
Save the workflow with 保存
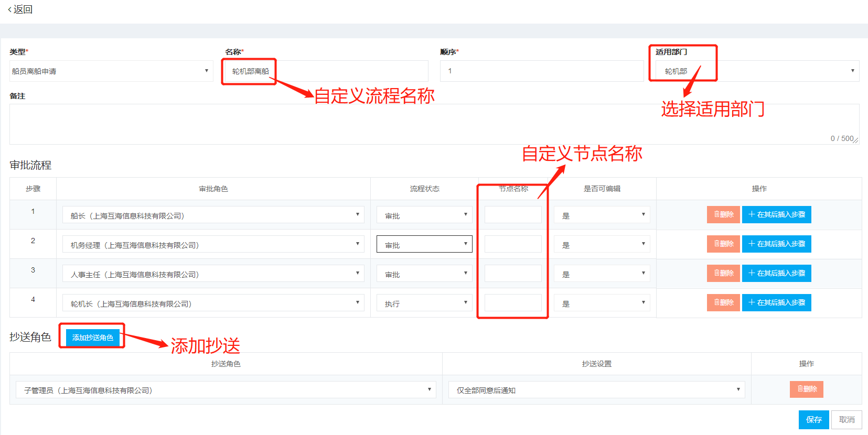pos(814,420)
